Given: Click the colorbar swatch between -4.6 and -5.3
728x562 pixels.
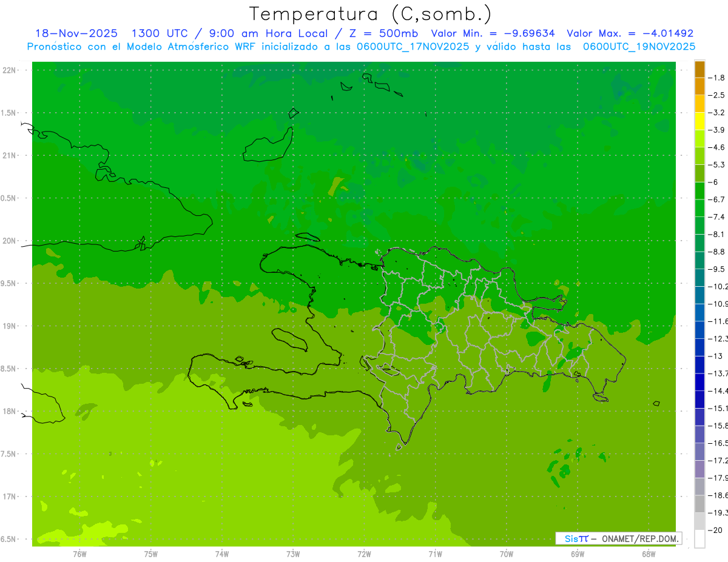Looking at the screenshot, I should (x=699, y=156).
